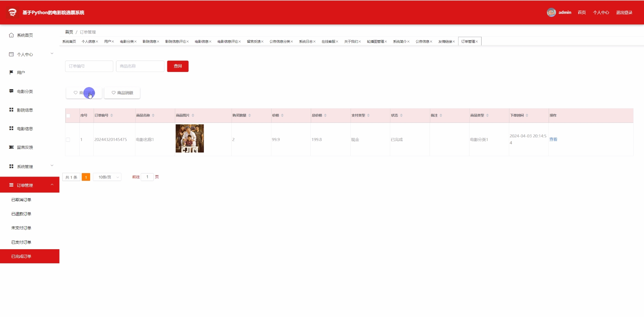
Task: Sort the table by 订单编号 column arrows
Action: 112,115
